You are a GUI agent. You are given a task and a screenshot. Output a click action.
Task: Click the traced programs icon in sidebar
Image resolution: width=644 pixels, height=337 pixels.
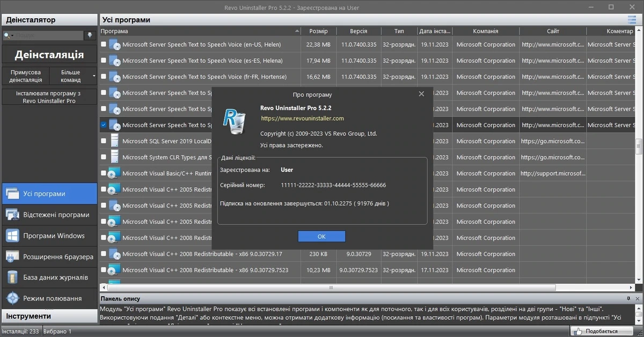pos(12,215)
